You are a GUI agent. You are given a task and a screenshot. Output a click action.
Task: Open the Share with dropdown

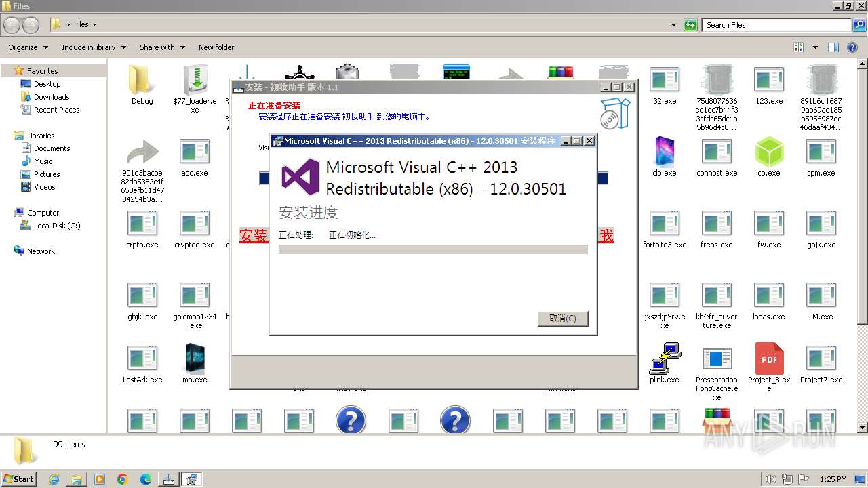pyautogui.click(x=162, y=47)
